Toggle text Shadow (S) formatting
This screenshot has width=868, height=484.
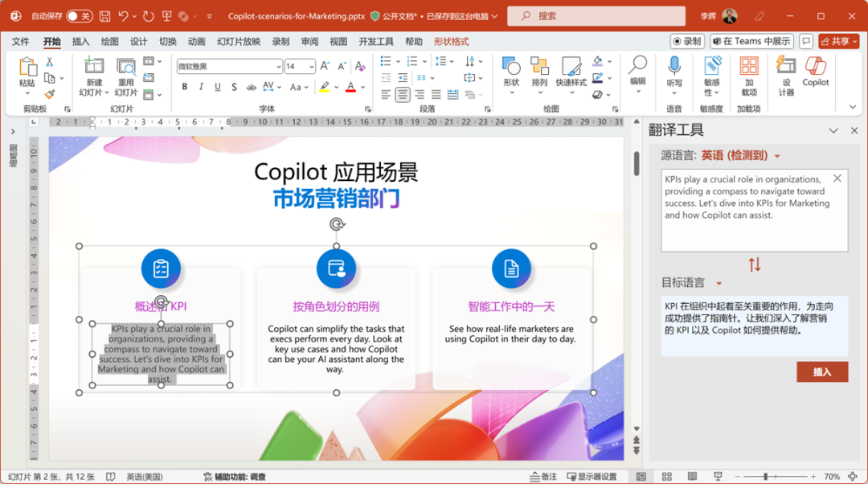234,87
